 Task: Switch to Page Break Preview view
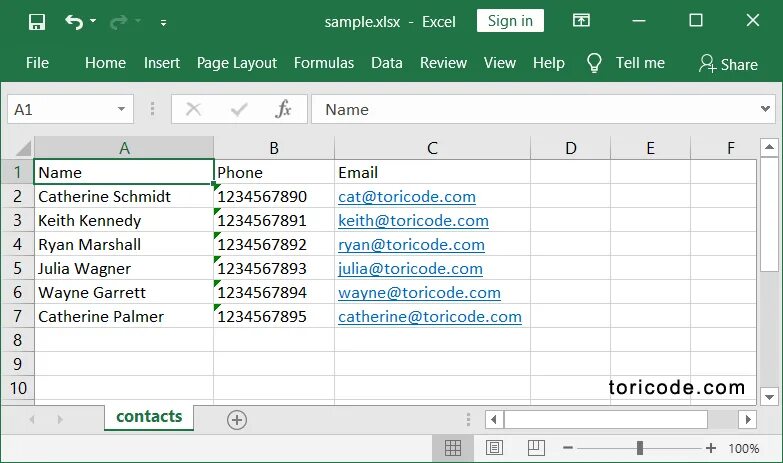tap(536, 448)
